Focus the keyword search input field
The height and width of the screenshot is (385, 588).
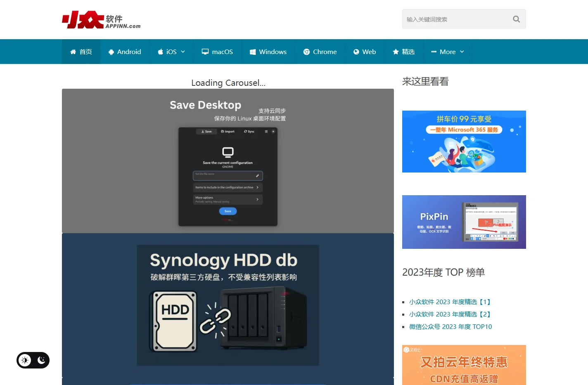tap(464, 19)
